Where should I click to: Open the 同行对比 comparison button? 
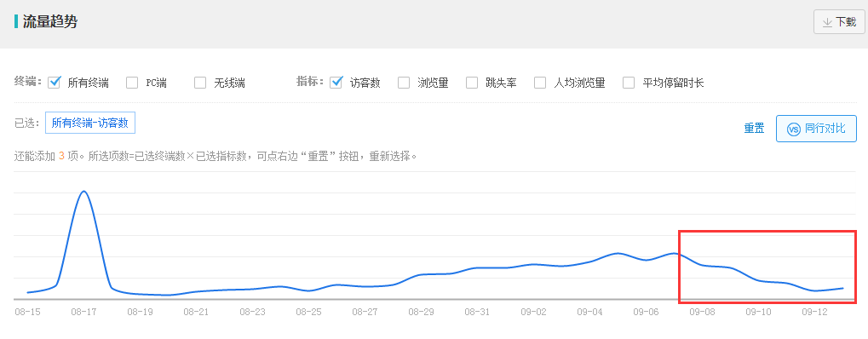pos(817,129)
